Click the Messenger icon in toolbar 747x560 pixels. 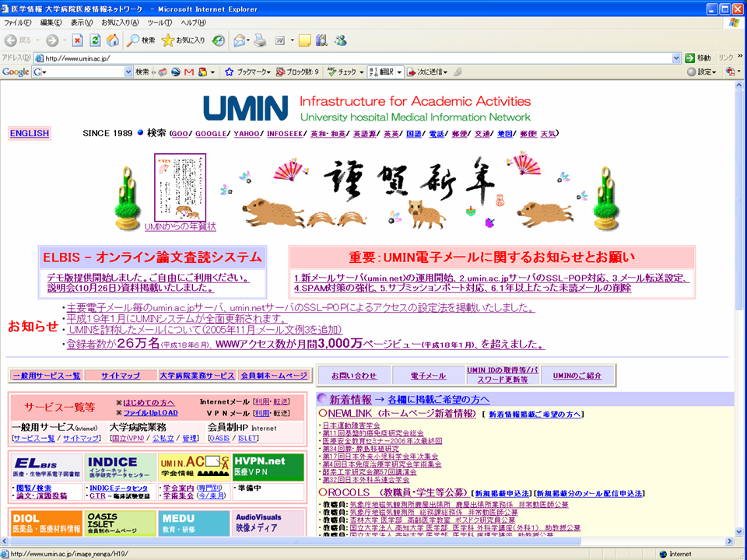(x=340, y=40)
